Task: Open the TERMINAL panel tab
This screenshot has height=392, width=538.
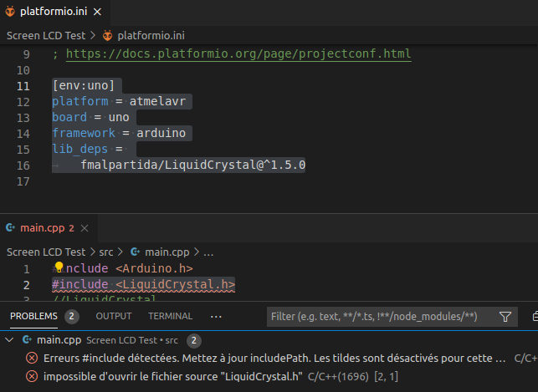Action: (170, 316)
